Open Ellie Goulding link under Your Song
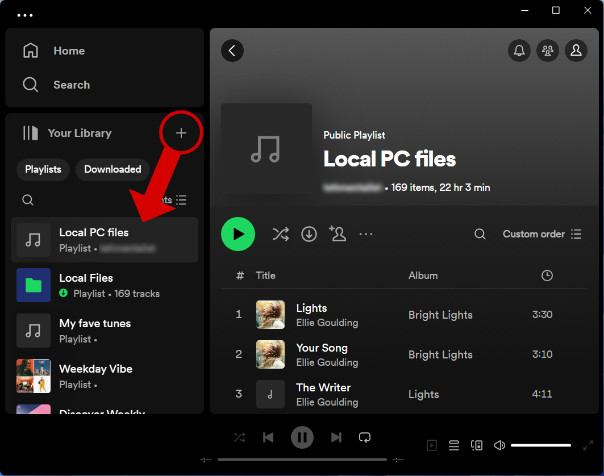Screen dimensions: 604x476 pos(327,362)
